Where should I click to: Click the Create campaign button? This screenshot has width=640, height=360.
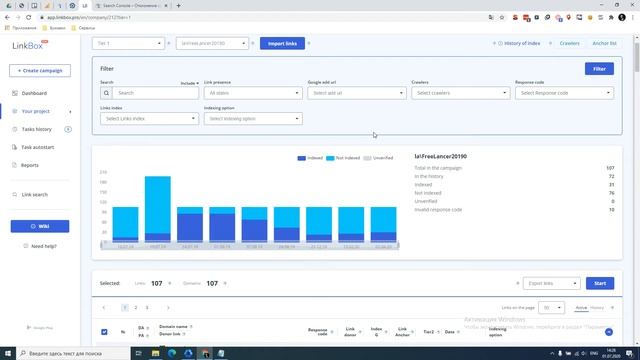(40, 71)
